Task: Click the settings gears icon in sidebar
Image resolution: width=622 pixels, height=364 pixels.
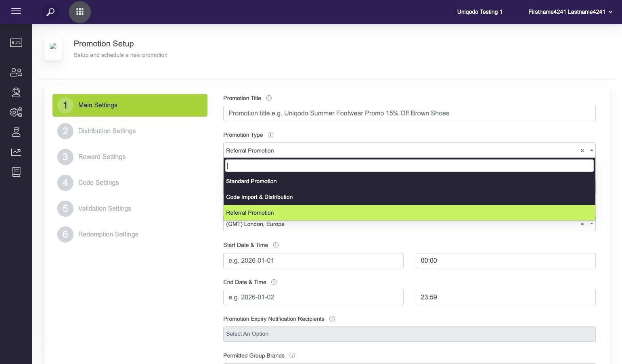Action: click(x=16, y=112)
